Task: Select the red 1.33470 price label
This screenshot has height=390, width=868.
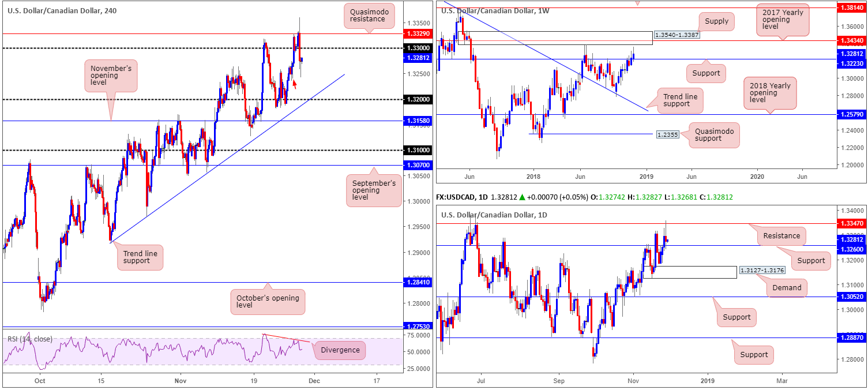Action: click(x=852, y=223)
